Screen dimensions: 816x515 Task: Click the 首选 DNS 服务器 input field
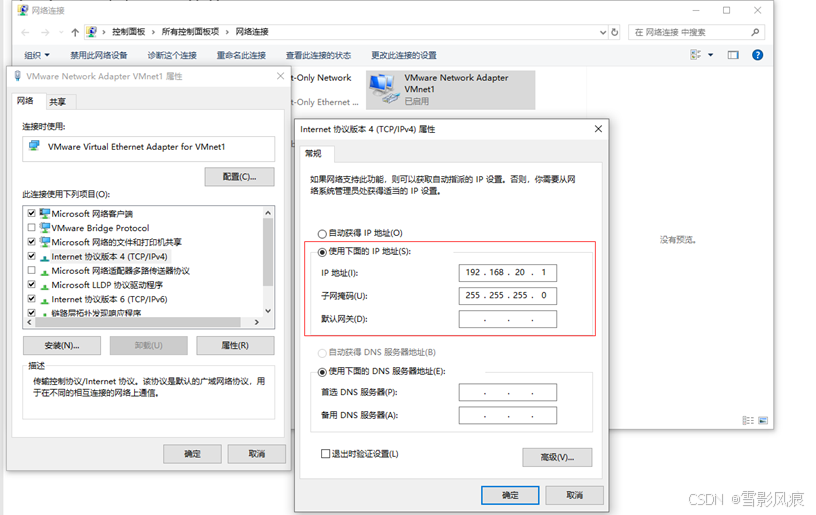[507, 392]
